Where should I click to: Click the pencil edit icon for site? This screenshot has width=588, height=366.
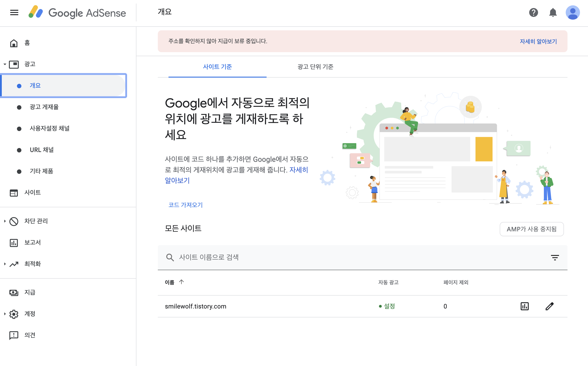point(549,306)
